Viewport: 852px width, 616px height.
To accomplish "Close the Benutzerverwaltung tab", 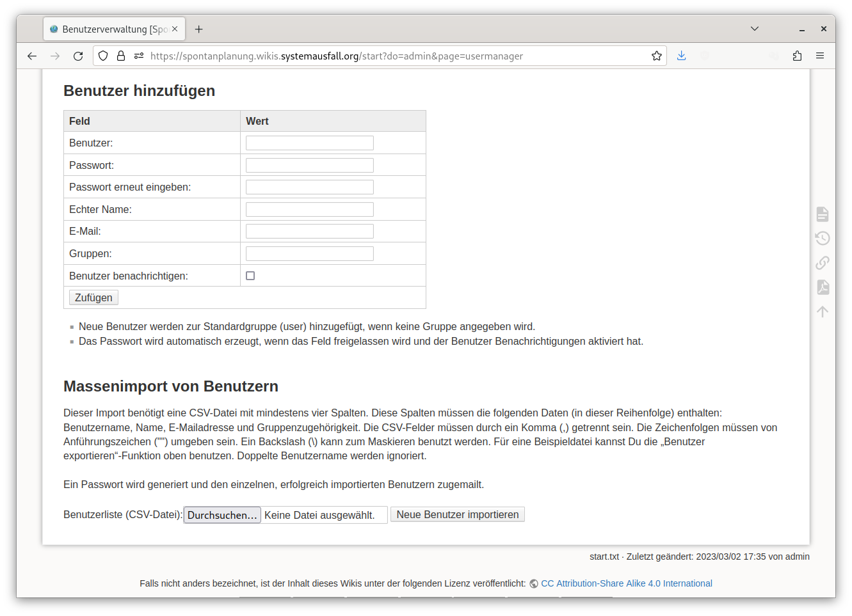I will pyautogui.click(x=175, y=29).
